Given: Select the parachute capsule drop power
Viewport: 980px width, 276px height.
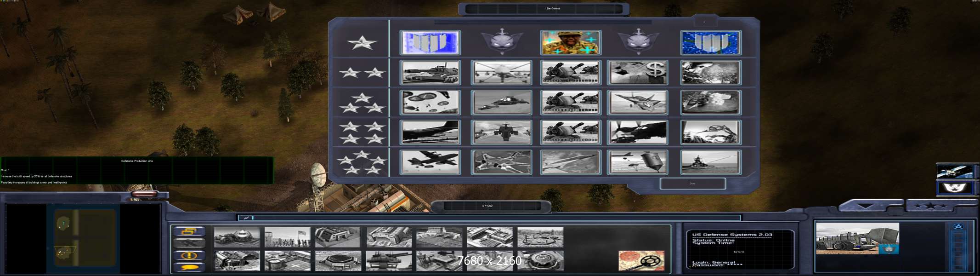Looking at the screenshot, I should pyautogui.click(x=637, y=162).
